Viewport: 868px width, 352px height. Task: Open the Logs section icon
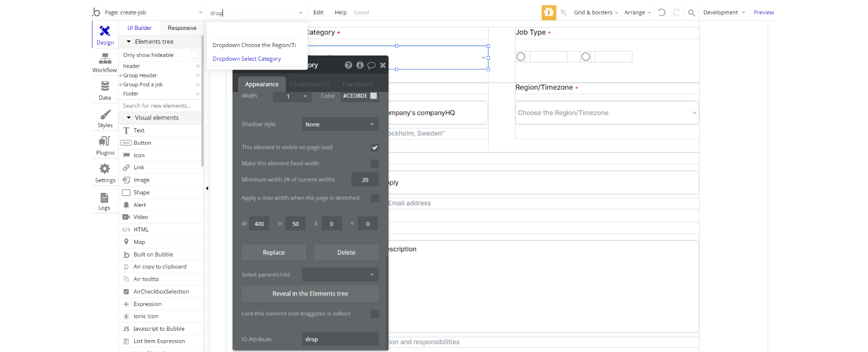point(104,198)
